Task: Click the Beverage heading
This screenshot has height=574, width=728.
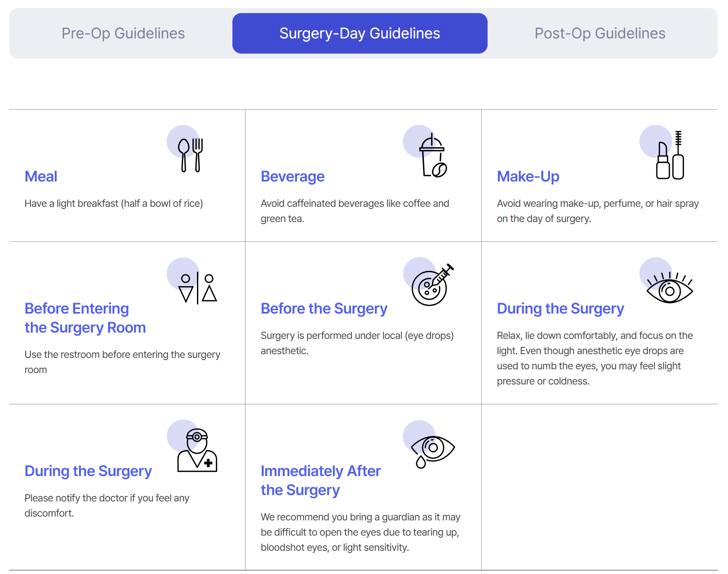Action: click(293, 176)
